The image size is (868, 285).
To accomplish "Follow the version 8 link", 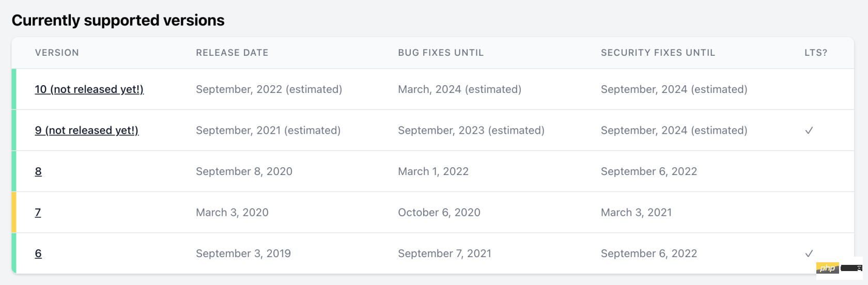I will click(x=38, y=171).
